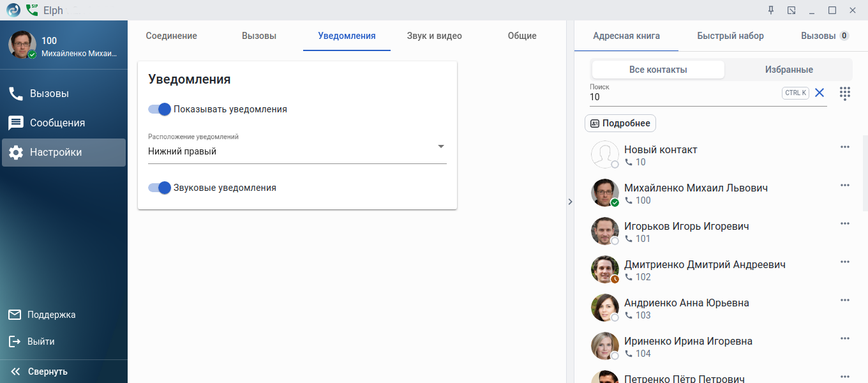Open Сообщения from the sidebar
This screenshot has height=383, width=868.
[x=57, y=123]
